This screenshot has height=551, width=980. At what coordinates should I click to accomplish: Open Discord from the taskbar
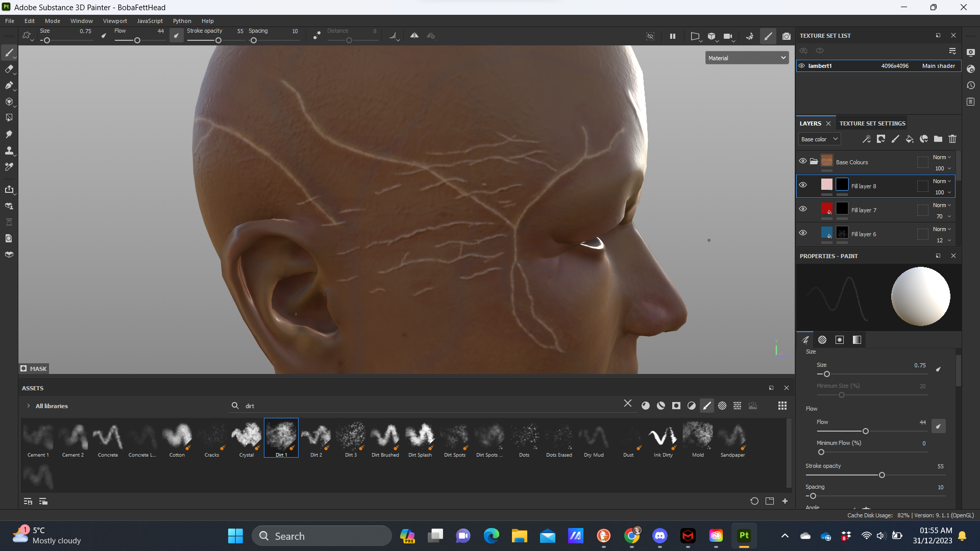660,536
